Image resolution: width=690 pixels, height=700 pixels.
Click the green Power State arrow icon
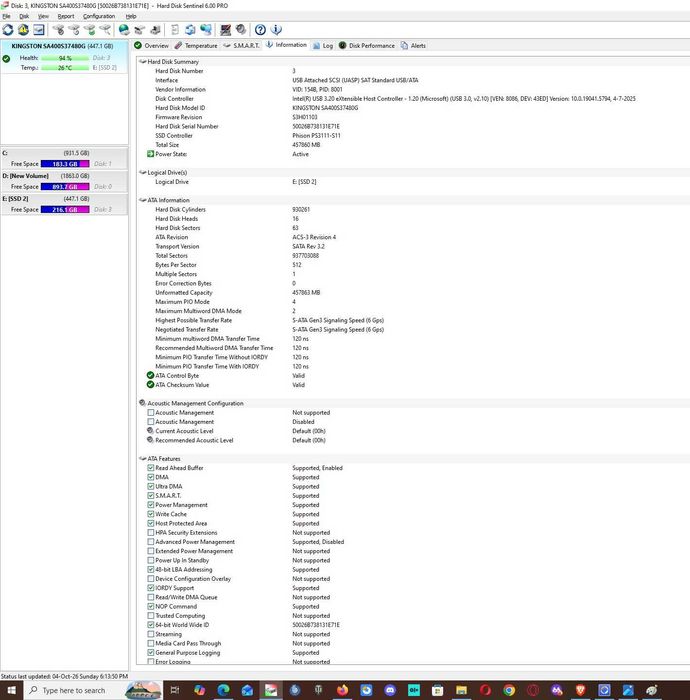(150, 154)
